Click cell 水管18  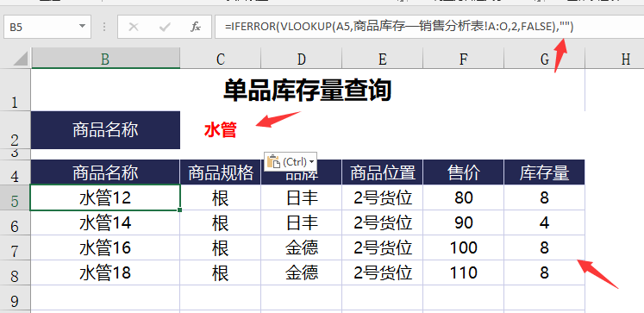pyautogui.click(x=105, y=272)
